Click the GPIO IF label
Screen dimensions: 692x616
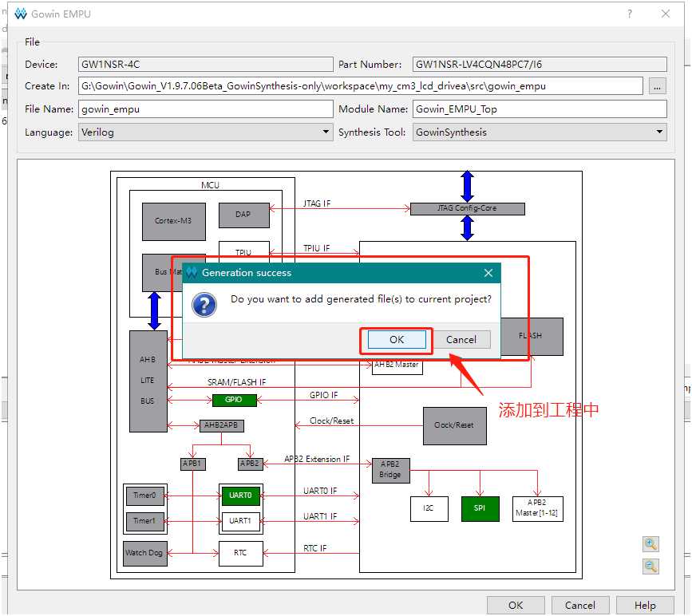323,395
